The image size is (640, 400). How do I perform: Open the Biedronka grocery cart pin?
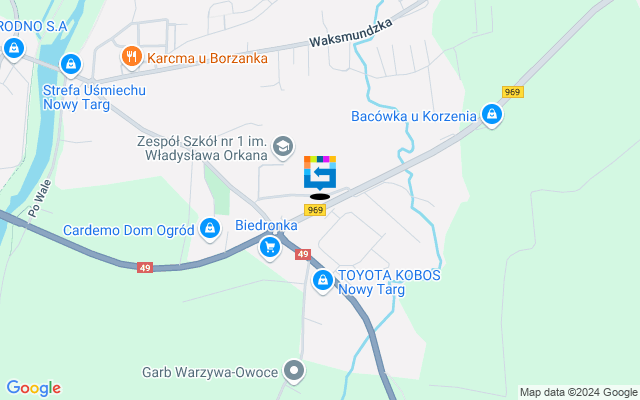point(270,248)
